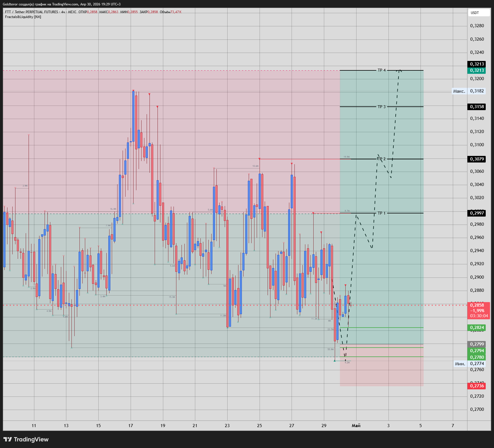
Task: Click the 0,3280 price axis tick
Action: click(x=477, y=26)
